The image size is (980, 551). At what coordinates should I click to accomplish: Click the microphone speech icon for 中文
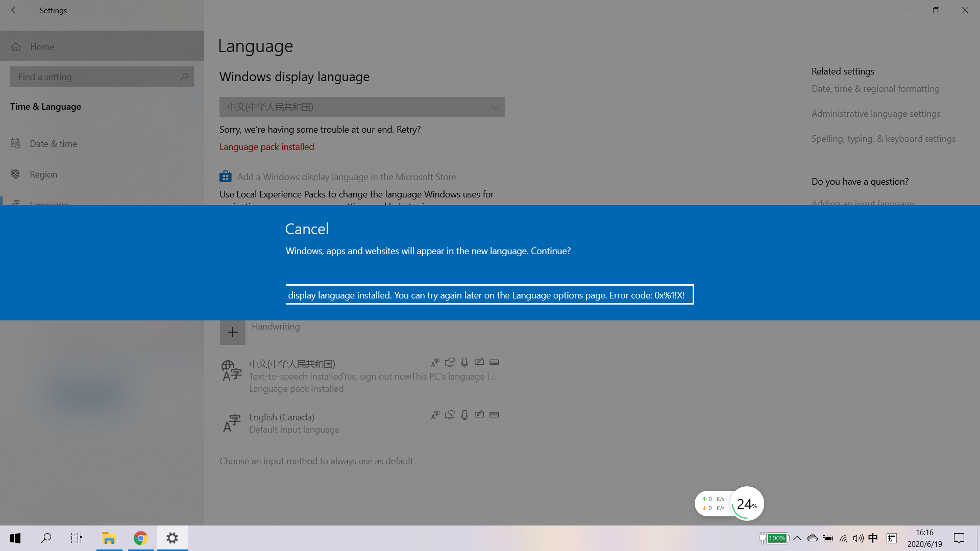[x=464, y=362]
